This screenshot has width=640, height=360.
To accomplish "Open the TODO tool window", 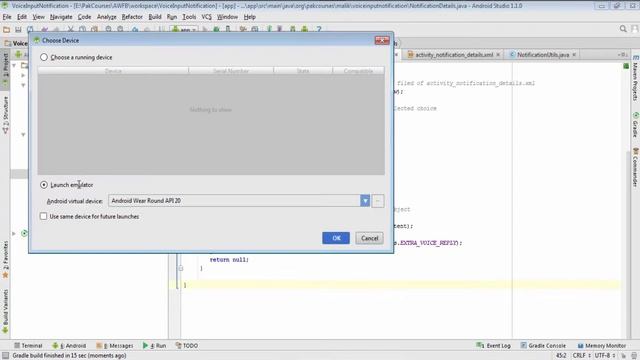I will tap(187, 345).
